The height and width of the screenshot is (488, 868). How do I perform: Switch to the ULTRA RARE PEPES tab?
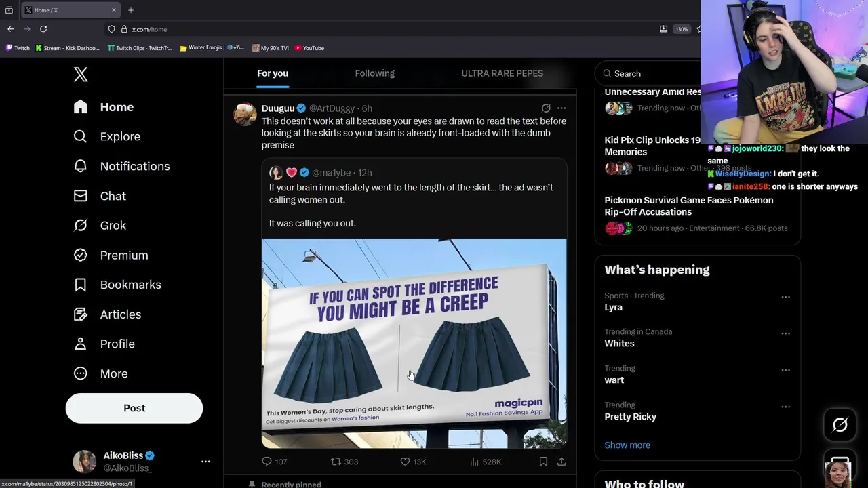502,73
